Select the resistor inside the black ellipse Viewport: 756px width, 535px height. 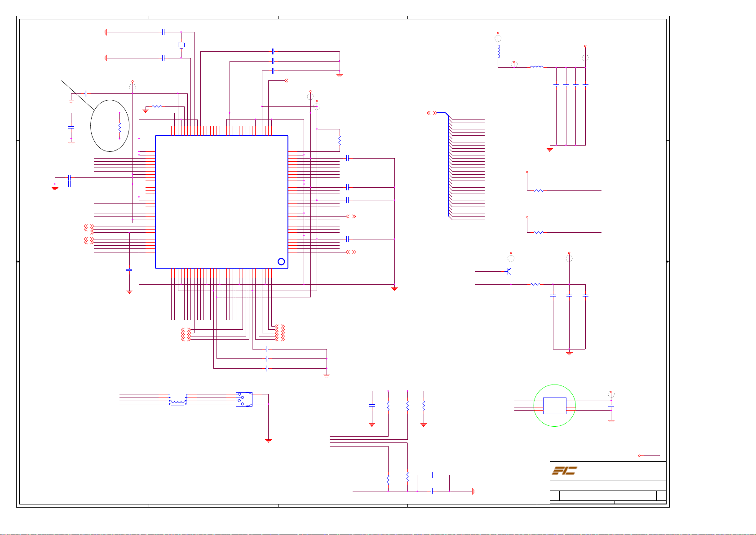coord(119,128)
